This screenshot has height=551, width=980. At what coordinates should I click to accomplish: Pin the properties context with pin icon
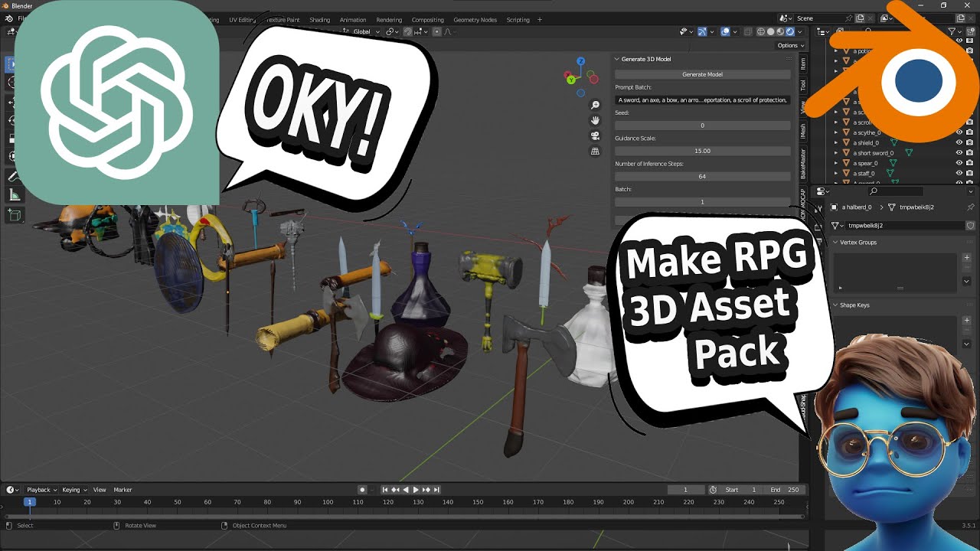970,207
